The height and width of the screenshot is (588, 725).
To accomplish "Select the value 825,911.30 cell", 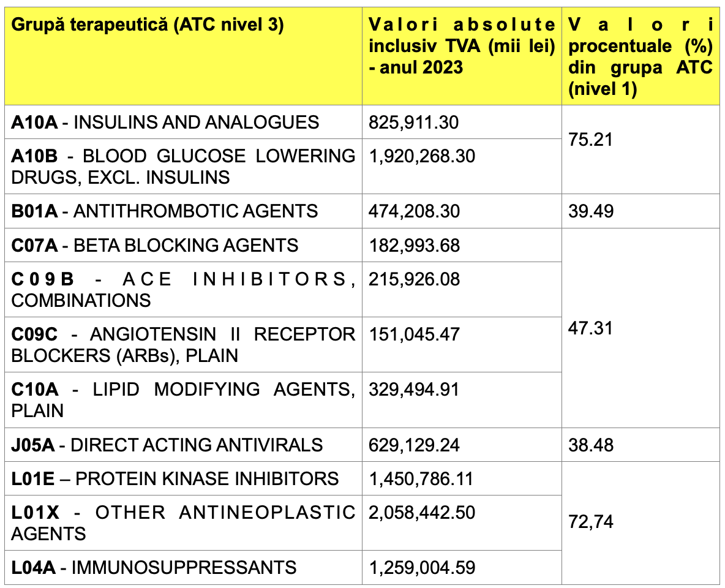I will pyautogui.click(x=462, y=122).
